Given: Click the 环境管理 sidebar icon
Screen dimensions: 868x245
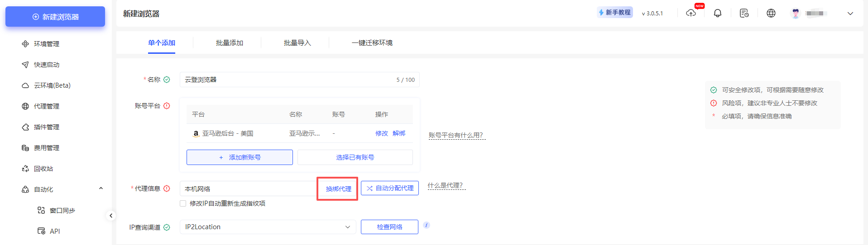Looking at the screenshot, I should coord(25,44).
